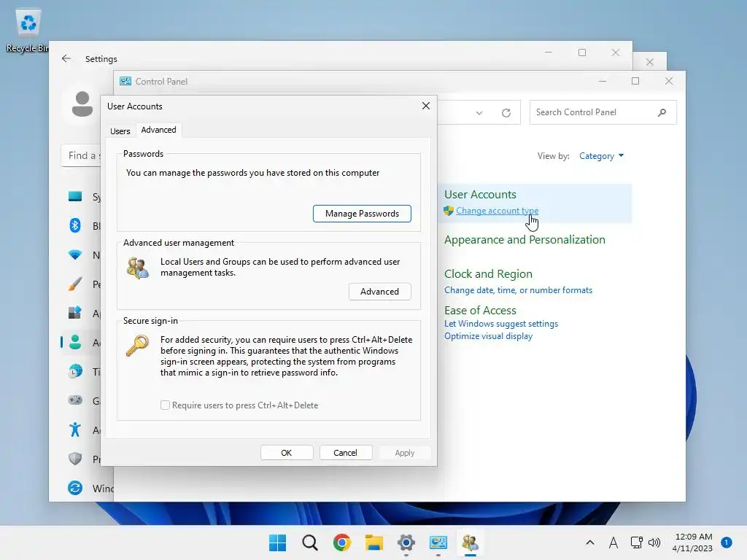Image resolution: width=747 pixels, height=560 pixels.
Task: Click Cancel in User Accounts dialog
Action: tap(345, 452)
